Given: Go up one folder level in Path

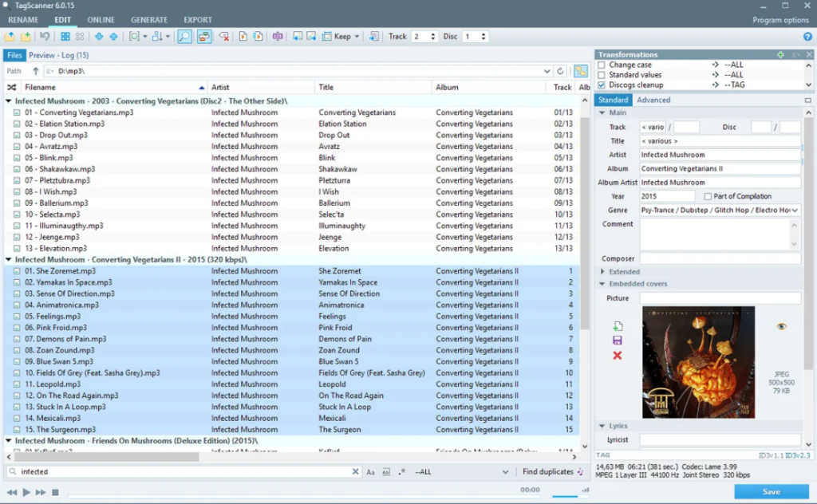Looking at the screenshot, I should pyautogui.click(x=35, y=71).
